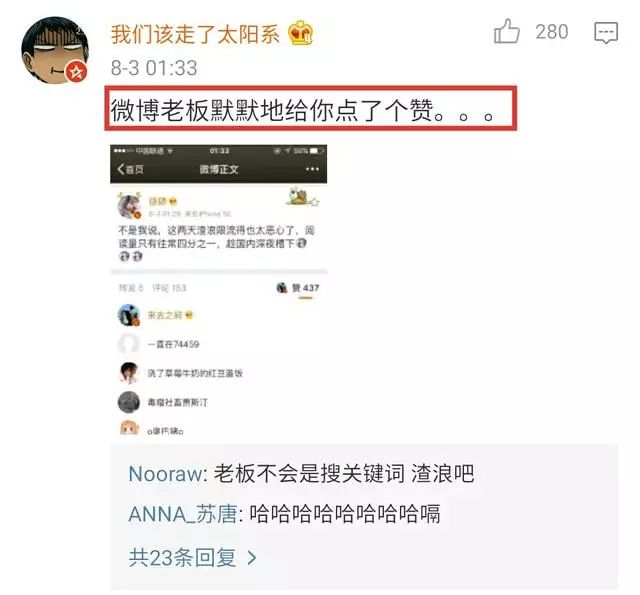Like the comment with 280 likes

(x=507, y=31)
